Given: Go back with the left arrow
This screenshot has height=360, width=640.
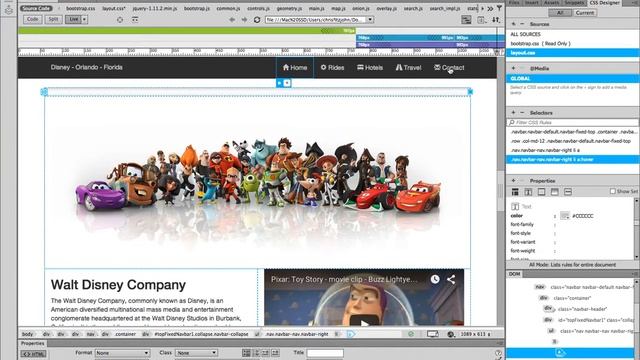Looking at the screenshot, I should (x=232, y=20).
